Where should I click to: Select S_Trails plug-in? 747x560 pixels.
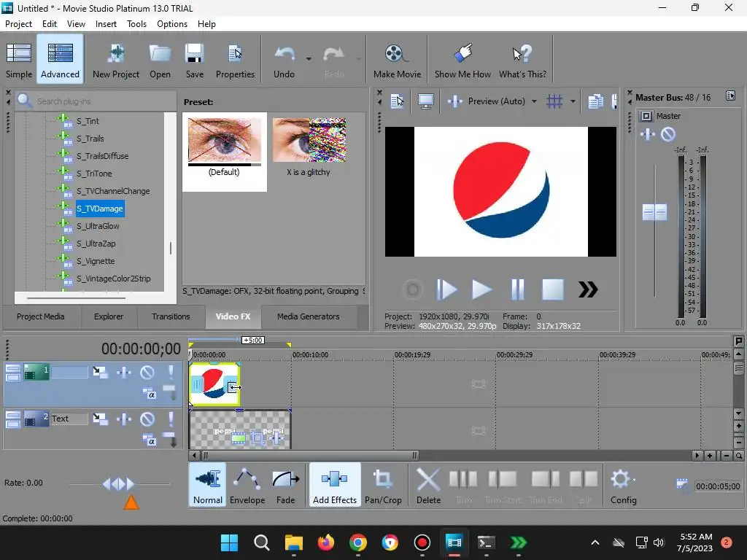tap(90, 139)
